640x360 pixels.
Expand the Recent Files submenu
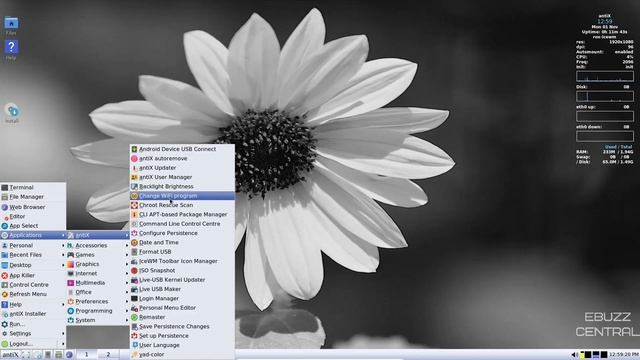[33, 255]
